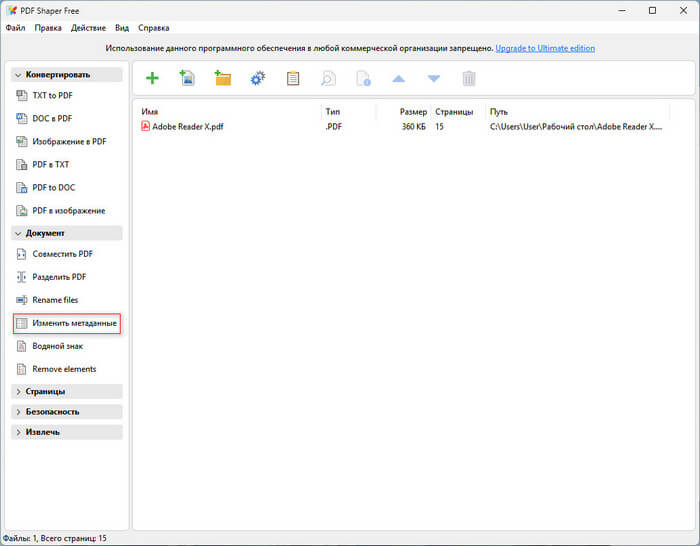Open the Справка menu

(x=153, y=28)
